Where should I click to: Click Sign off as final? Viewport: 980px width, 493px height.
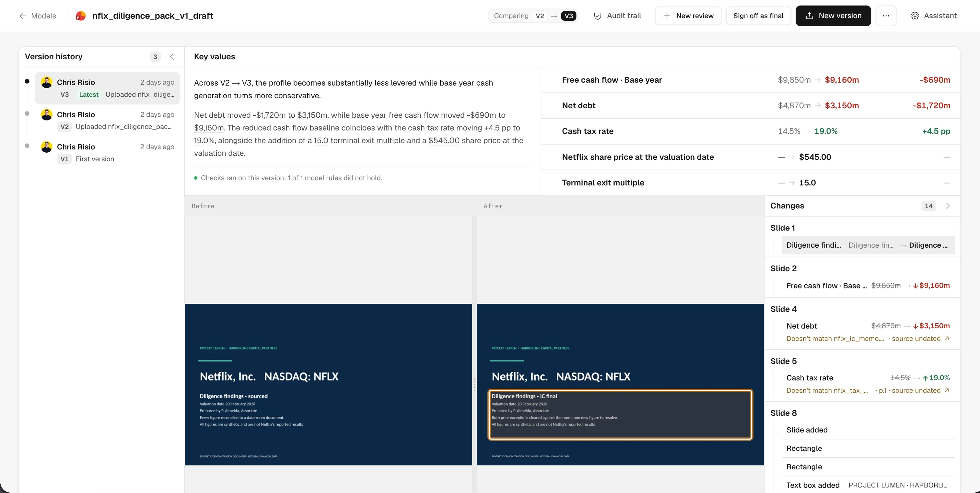tap(758, 16)
